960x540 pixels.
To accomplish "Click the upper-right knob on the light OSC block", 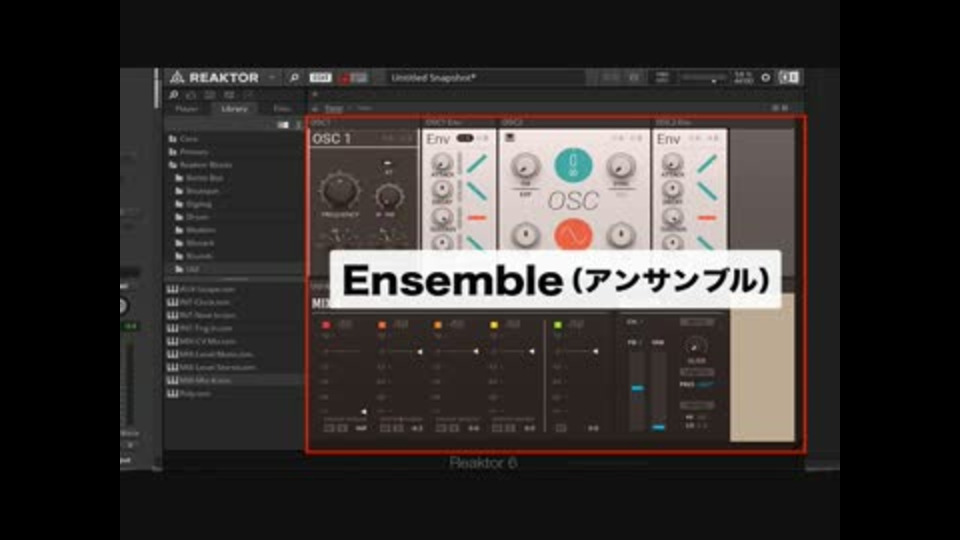I will click(x=621, y=167).
